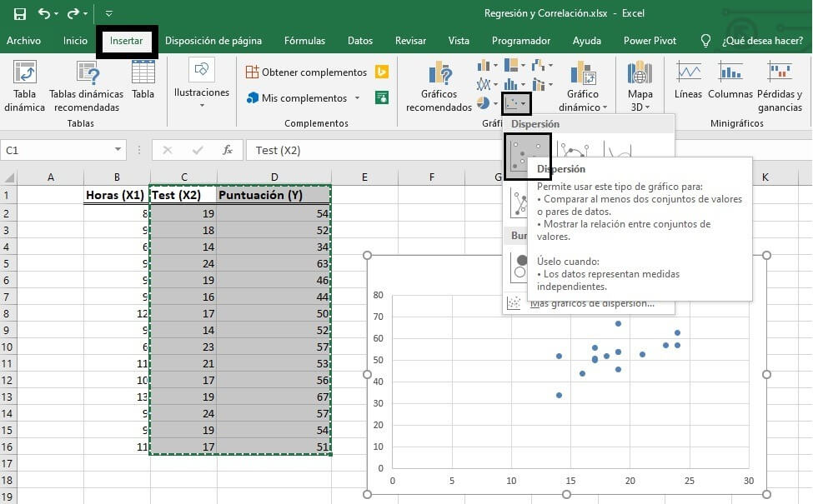The image size is (813, 504).
Task: Switch to the Fórmulas tab
Action: click(x=304, y=40)
